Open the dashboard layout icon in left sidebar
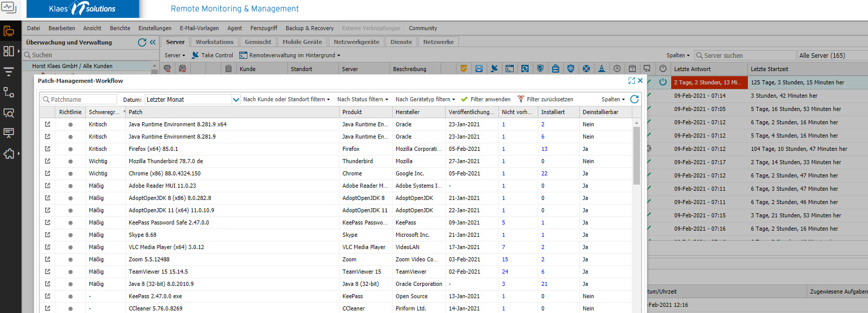Viewport: 868px width, 313px height. (x=9, y=51)
